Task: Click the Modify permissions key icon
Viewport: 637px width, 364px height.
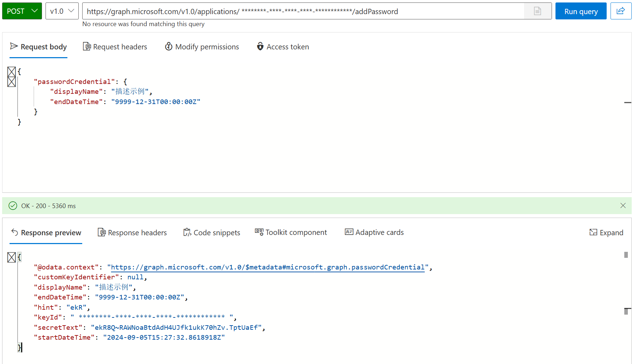Action: 169,47
